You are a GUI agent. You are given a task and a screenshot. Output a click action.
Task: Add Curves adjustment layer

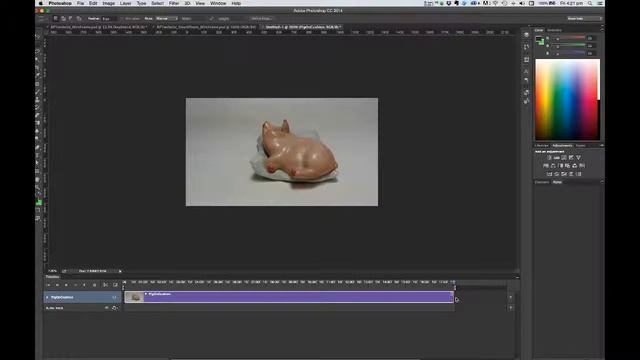[564, 158]
